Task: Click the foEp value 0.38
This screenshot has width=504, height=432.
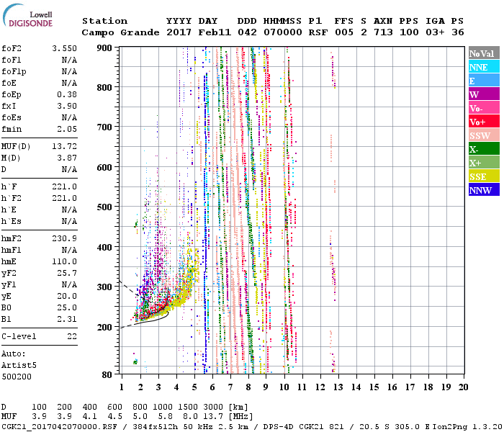Action: pos(67,94)
